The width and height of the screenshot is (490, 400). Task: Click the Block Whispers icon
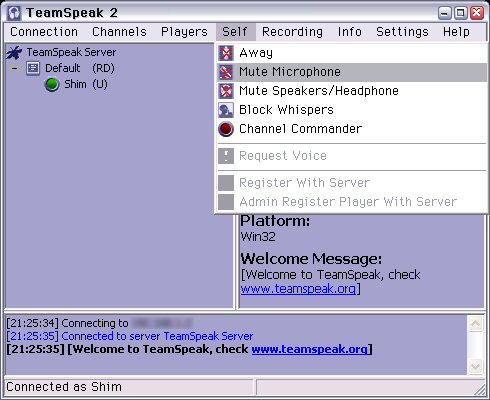click(x=226, y=110)
